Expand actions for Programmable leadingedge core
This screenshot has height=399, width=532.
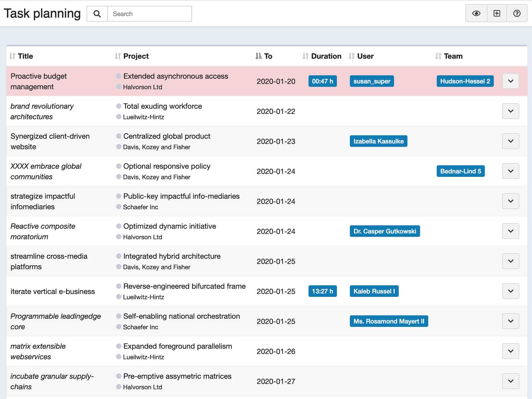click(511, 321)
